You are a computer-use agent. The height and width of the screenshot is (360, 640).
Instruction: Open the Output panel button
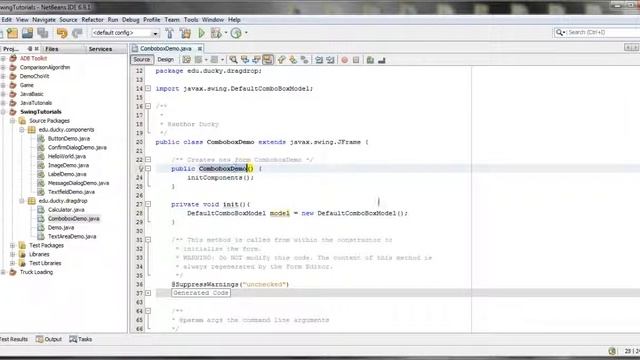(x=49, y=339)
